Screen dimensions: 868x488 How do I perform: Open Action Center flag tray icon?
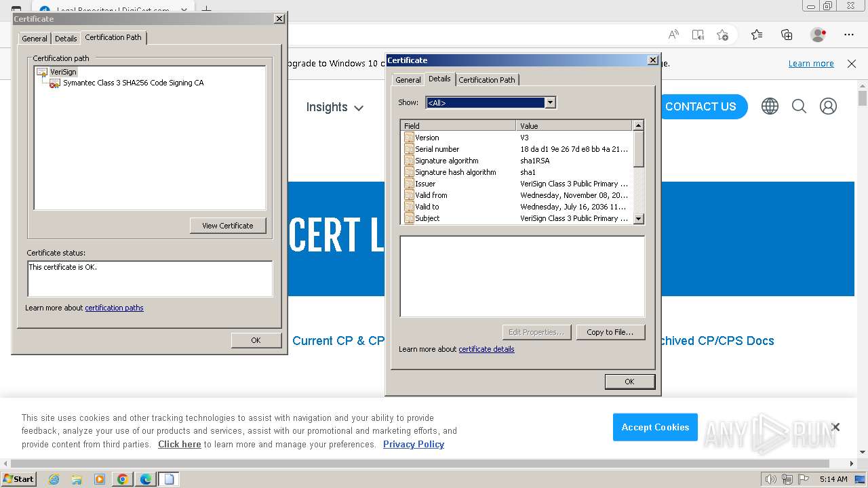803,479
